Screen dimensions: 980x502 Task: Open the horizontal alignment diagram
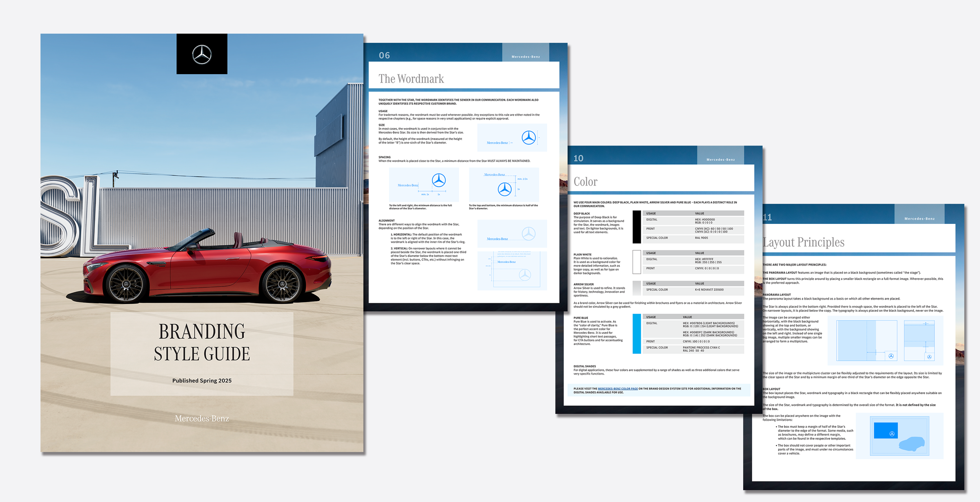tap(512, 234)
